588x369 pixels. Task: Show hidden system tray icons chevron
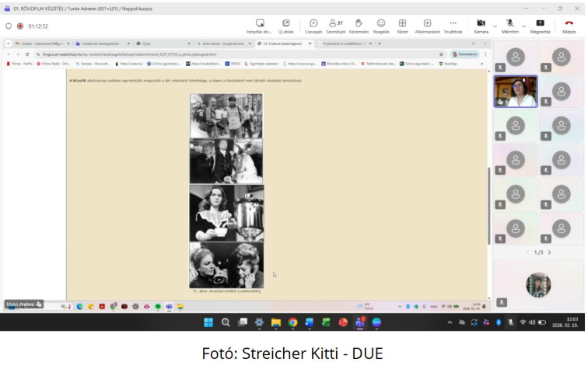pyautogui.click(x=450, y=322)
